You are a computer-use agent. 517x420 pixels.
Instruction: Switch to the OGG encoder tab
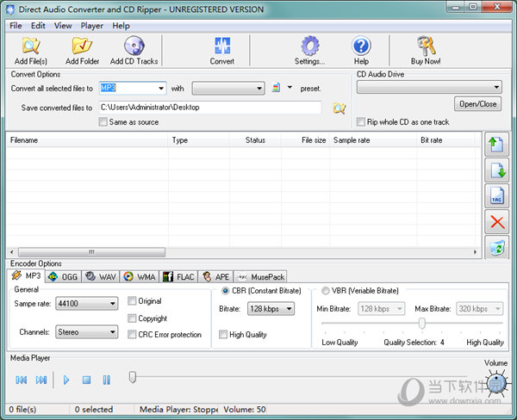tap(63, 277)
